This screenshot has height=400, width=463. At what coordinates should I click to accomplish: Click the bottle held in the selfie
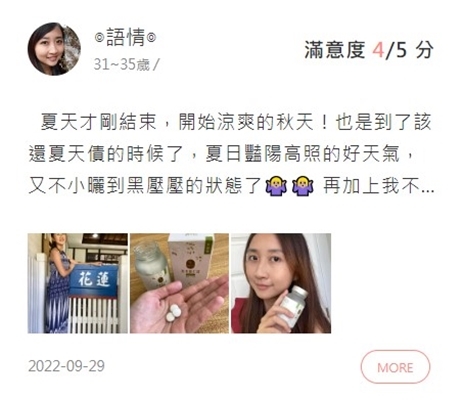pyautogui.click(x=292, y=306)
